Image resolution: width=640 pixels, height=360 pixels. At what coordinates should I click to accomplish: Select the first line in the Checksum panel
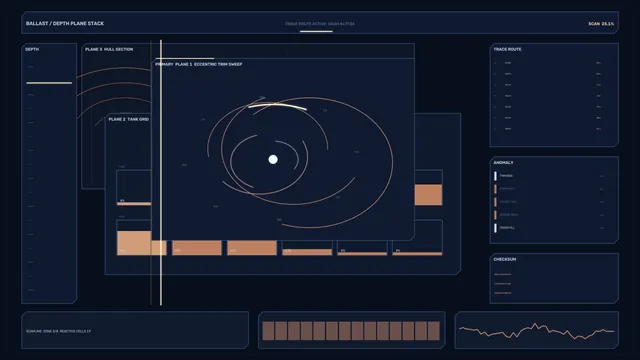[x=502, y=274]
